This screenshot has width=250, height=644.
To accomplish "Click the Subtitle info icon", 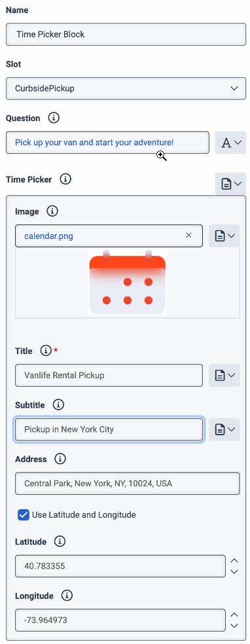I will [x=58, y=405].
